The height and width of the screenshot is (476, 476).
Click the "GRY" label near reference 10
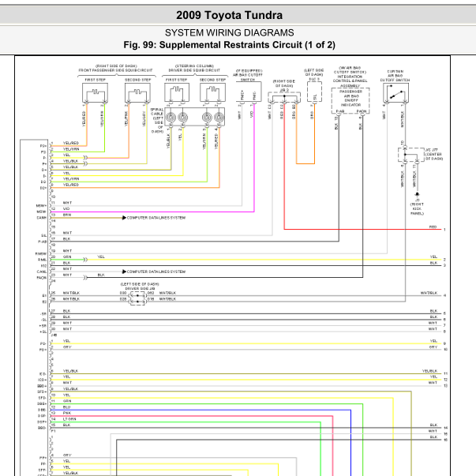(433, 347)
